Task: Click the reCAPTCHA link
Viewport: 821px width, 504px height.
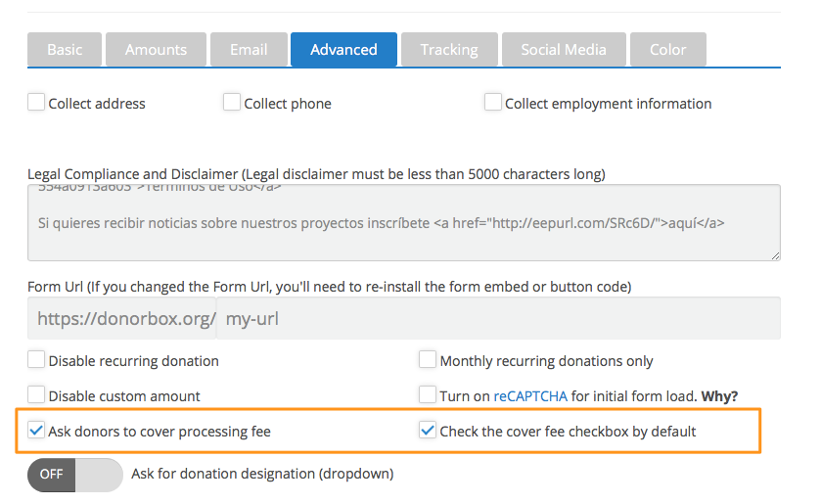Action: (x=528, y=396)
